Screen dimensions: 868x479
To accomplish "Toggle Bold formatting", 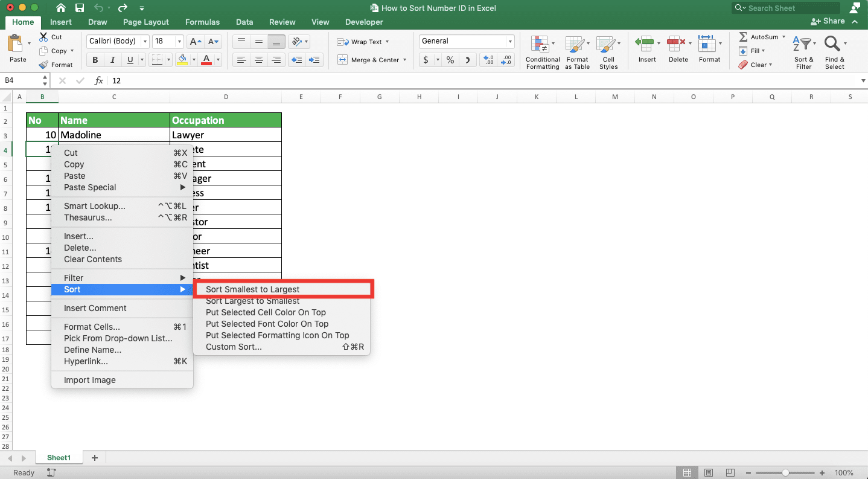I will (95, 60).
